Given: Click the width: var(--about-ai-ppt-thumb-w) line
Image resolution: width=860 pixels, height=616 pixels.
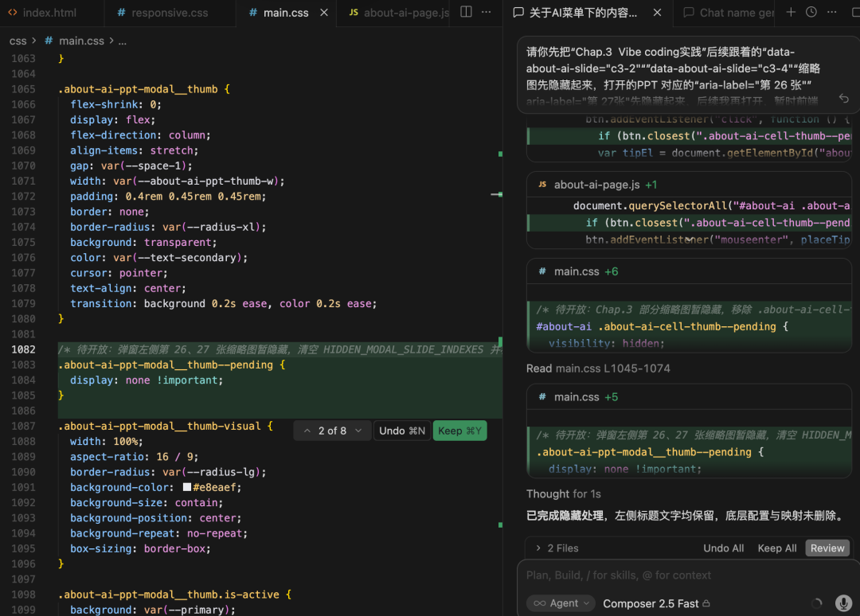Looking at the screenshot, I should 177,181.
